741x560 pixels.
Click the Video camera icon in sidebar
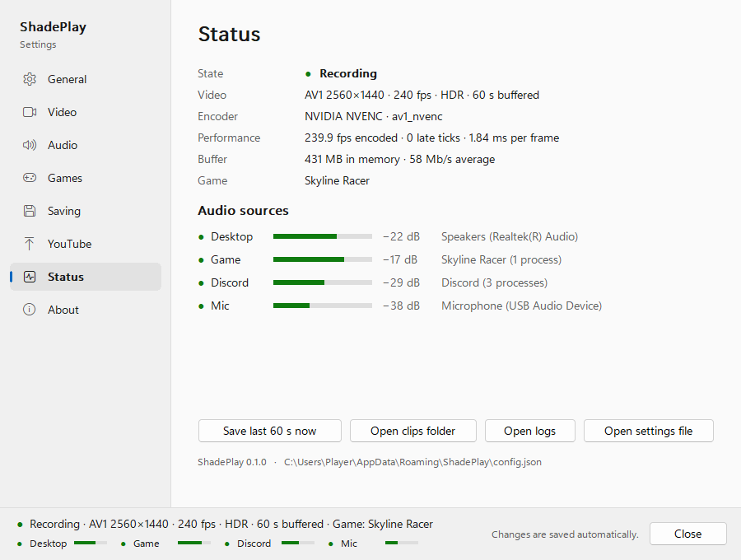pyautogui.click(x=30, y=112)
